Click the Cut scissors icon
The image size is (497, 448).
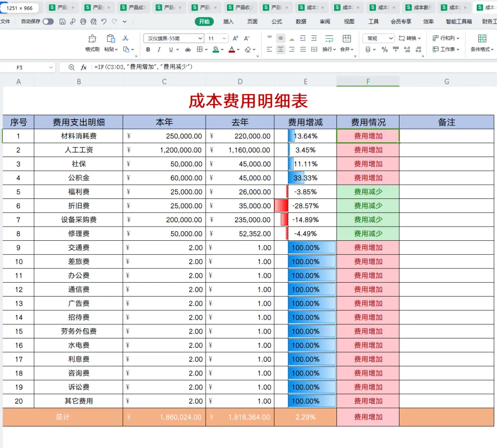[126, 38]
